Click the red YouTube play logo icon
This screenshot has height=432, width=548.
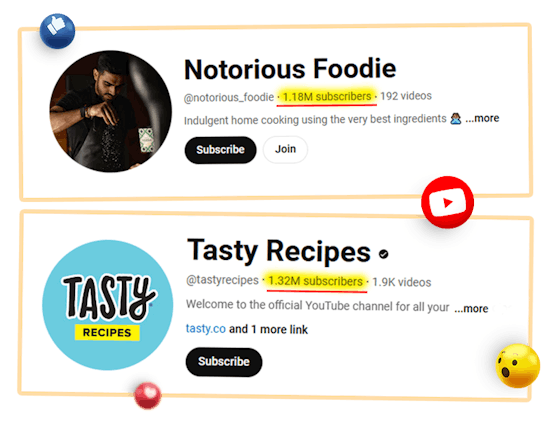447,202
